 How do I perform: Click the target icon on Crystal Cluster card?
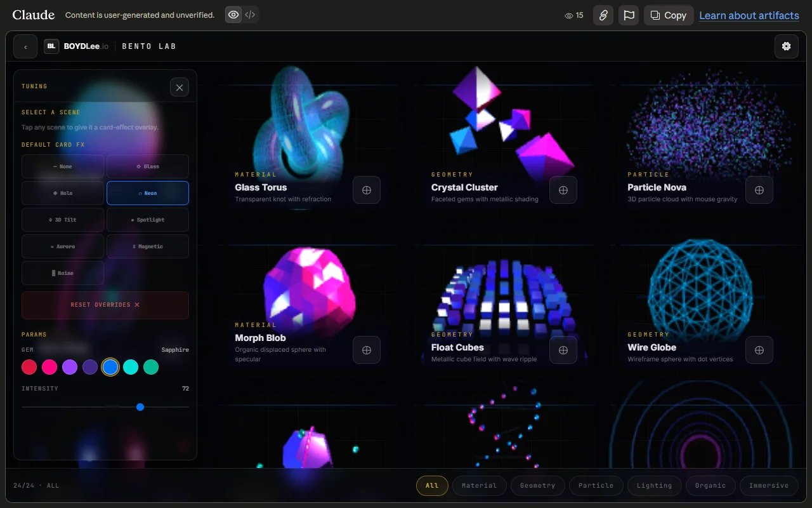(563, 190)
